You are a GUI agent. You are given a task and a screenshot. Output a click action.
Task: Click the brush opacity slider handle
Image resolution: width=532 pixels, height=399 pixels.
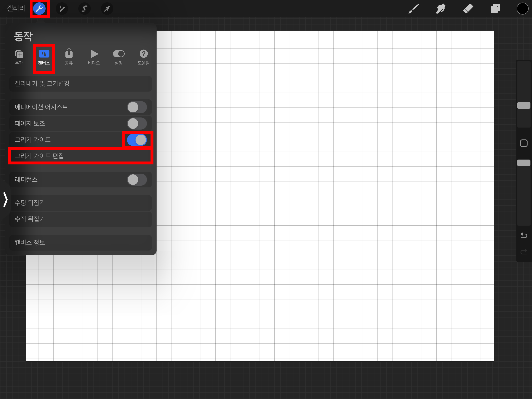pos(524,163)
